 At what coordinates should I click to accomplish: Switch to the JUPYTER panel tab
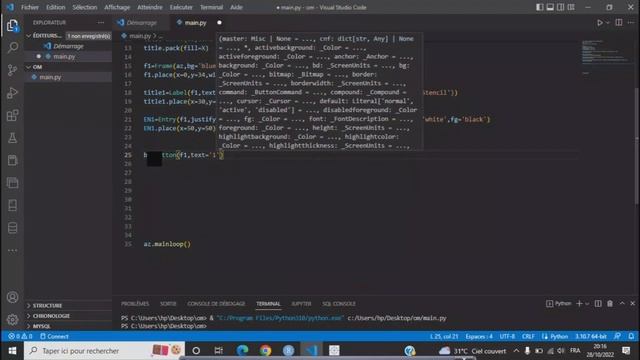tap(301, 304)
